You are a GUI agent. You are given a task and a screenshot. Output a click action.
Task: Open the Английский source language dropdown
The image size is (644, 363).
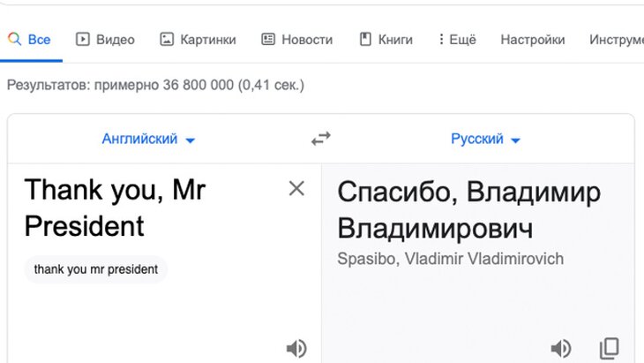pos(148,139)
